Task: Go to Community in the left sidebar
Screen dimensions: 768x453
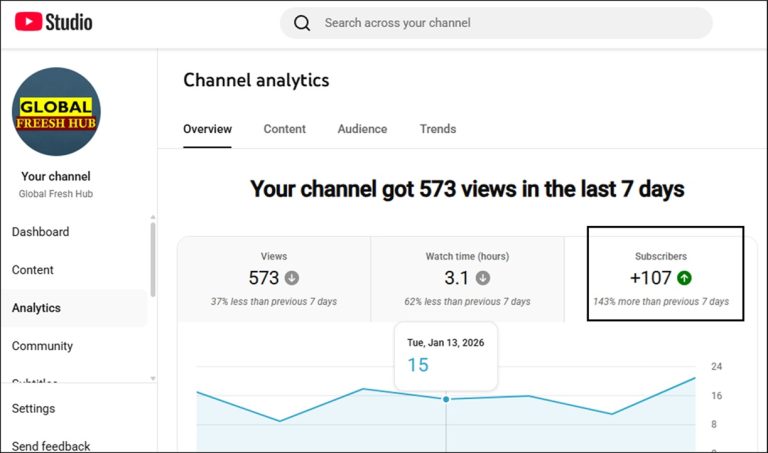Action: (x=42, y=346)
